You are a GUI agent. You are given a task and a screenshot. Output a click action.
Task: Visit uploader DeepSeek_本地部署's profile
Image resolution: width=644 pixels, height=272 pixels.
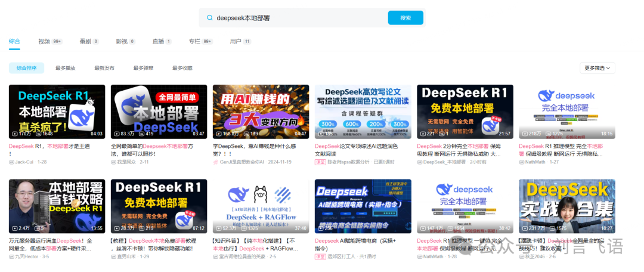point(444,162)
